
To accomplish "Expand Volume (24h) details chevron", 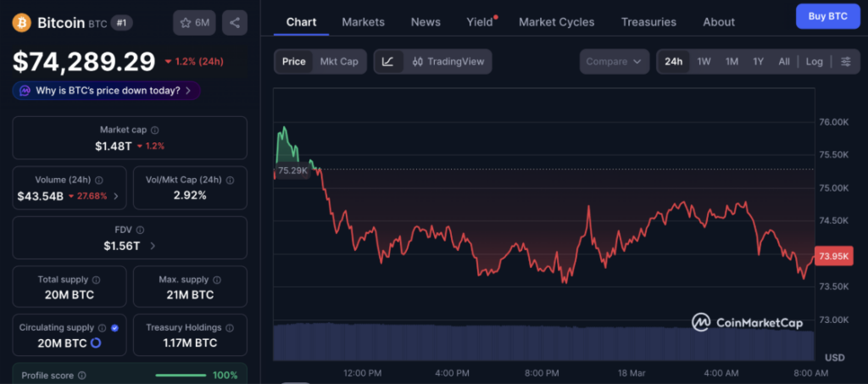I will coord(116,197).
